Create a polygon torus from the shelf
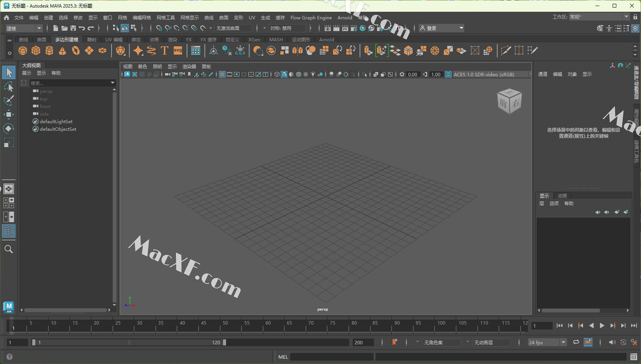641x364 pixels. [x=76, y=50]
